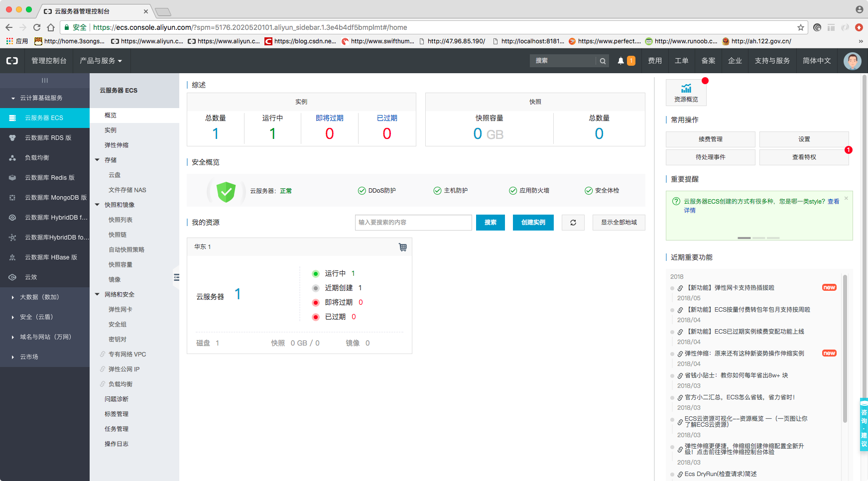Image resolution: width=868 pixels, height=481 pixels.
Task: Select the third carousel indicator in 重要提醒
Action: coord(773,238)
